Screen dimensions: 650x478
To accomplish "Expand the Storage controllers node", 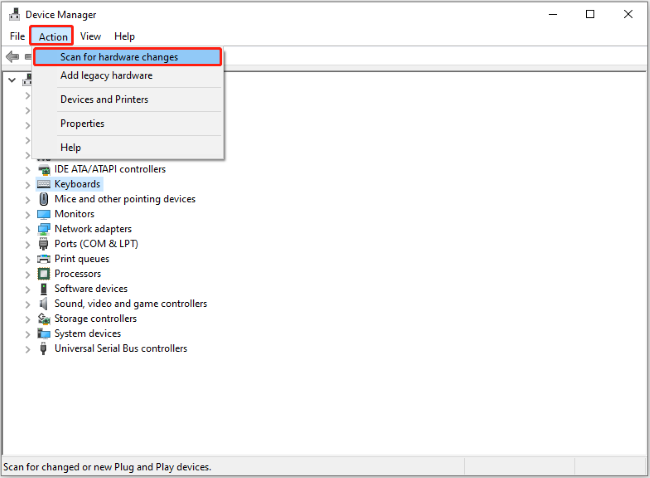I will [x=28, y=319].
